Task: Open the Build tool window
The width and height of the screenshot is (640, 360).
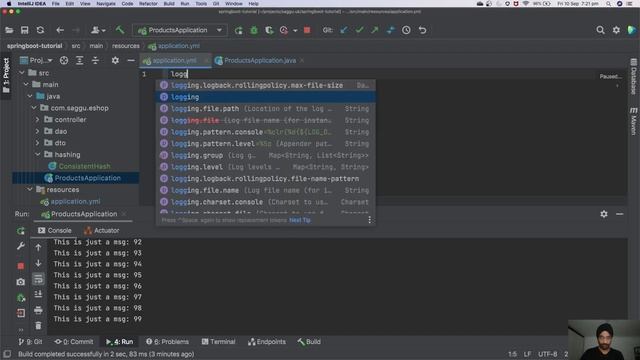Action: (x=309, y=342)
